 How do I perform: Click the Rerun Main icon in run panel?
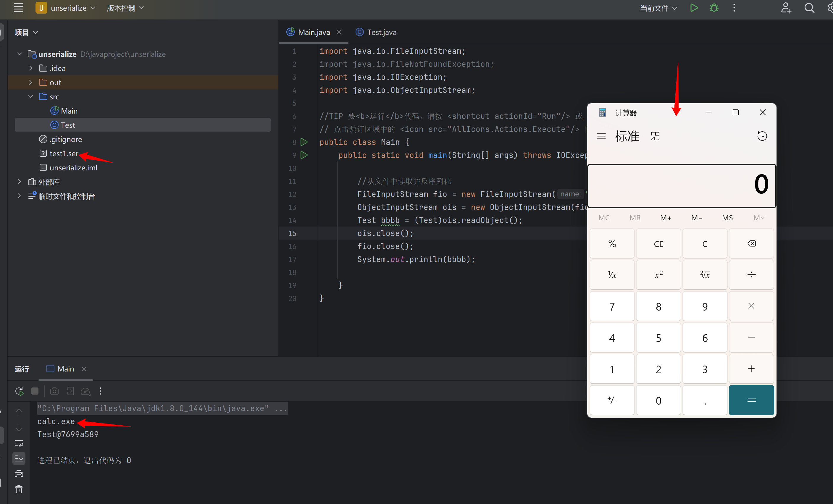tap(19, 391)
